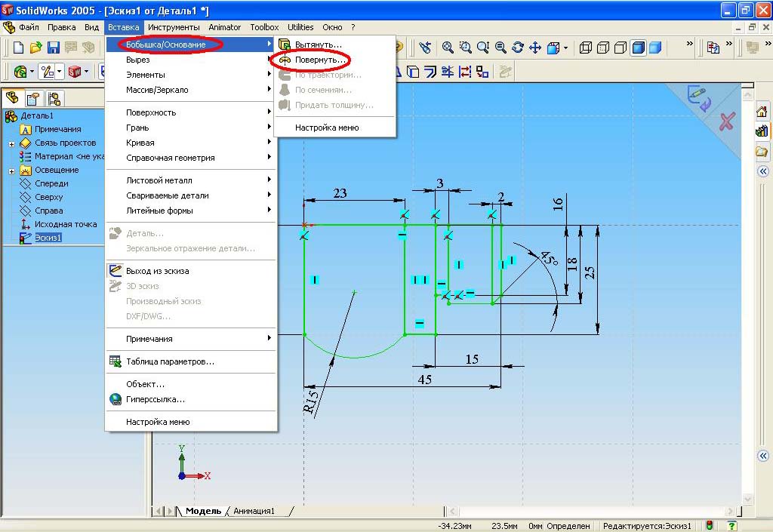773x532 pixels.
Task: Activate the Rotate View icon
Action: click(x=518, y=48)
